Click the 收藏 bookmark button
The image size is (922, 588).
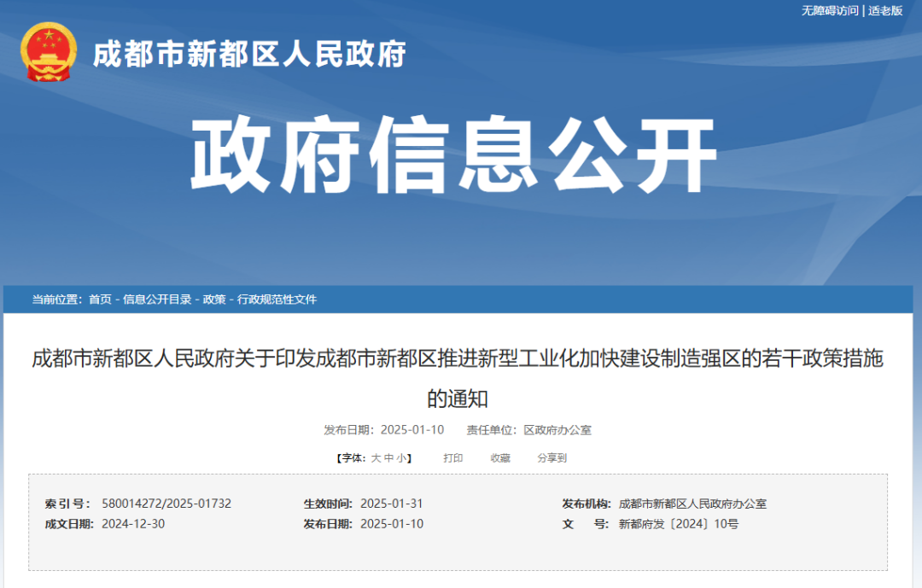pyautogui.click(x=500, y=458)
